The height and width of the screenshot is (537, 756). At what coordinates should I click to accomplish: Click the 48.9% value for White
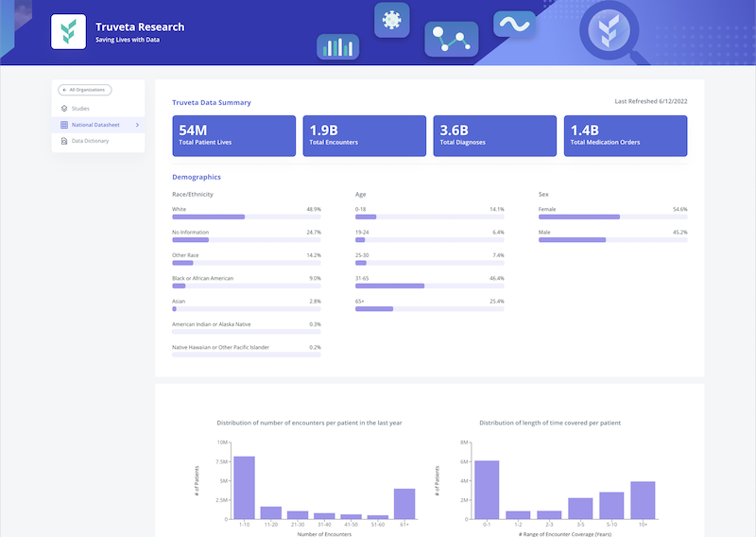click(314, 209)
